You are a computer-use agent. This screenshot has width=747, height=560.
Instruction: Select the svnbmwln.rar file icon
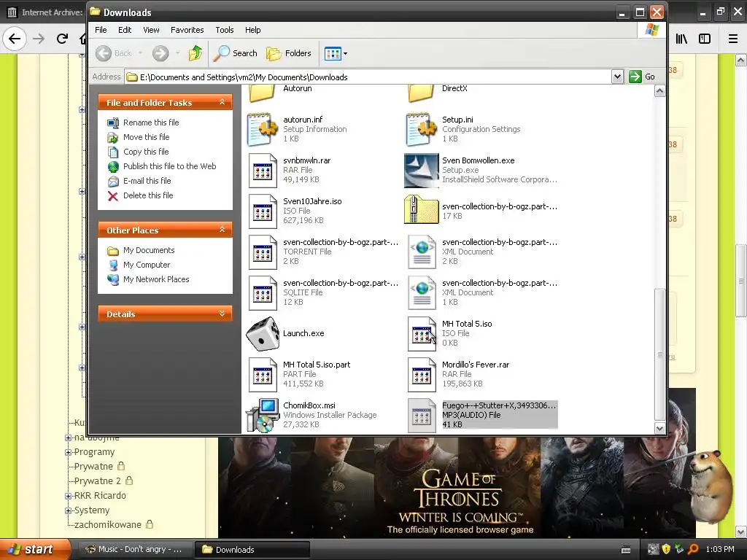(x=263, y=171)
